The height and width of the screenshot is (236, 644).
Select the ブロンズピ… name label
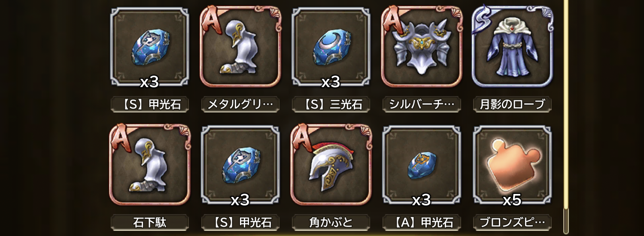click(513, 222)
